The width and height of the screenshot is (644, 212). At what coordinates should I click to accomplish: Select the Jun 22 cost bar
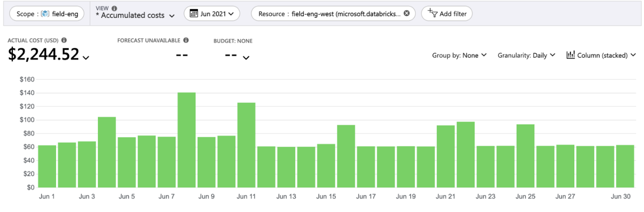(466, 155)
